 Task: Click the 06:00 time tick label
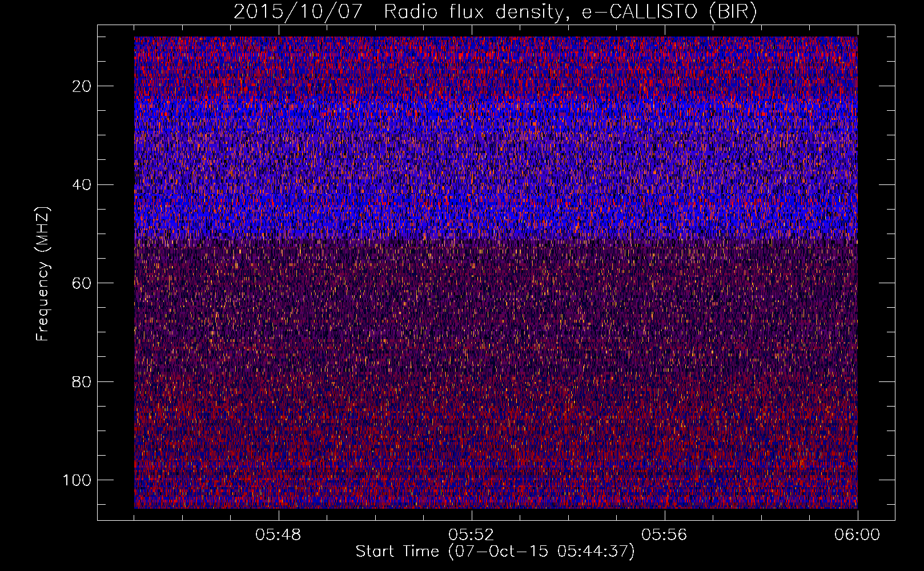(x=857, y=535)
